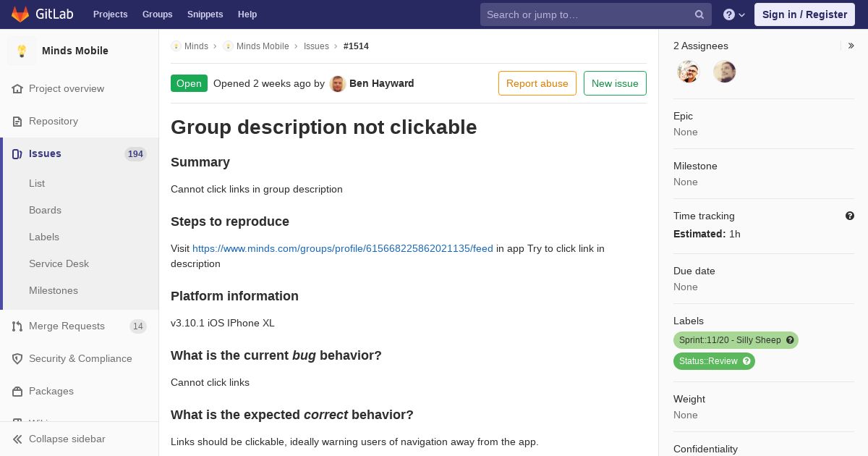Click the Repository file icon
868x456 pixels.
pyautogui.click(x=17, y=121)
